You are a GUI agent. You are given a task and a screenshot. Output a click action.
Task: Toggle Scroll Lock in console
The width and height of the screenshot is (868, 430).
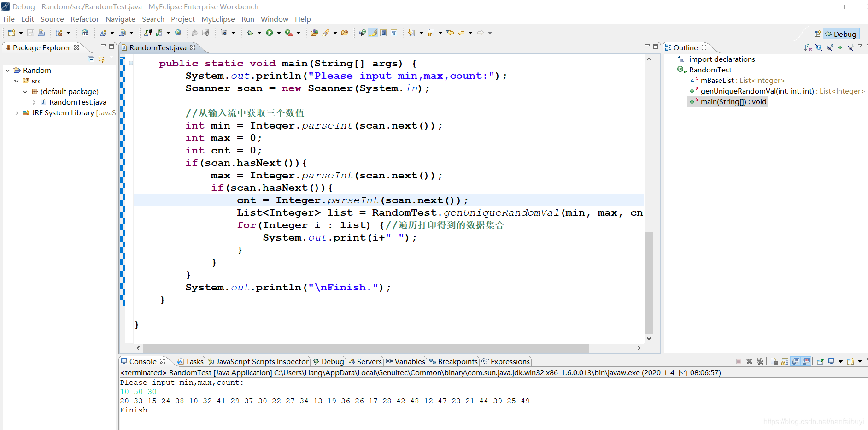(x=785, y=361)
